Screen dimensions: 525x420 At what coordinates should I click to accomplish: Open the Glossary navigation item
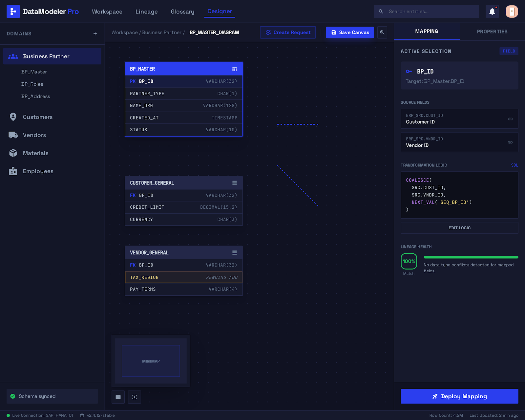pyautogui.click(x=182, y=11)
